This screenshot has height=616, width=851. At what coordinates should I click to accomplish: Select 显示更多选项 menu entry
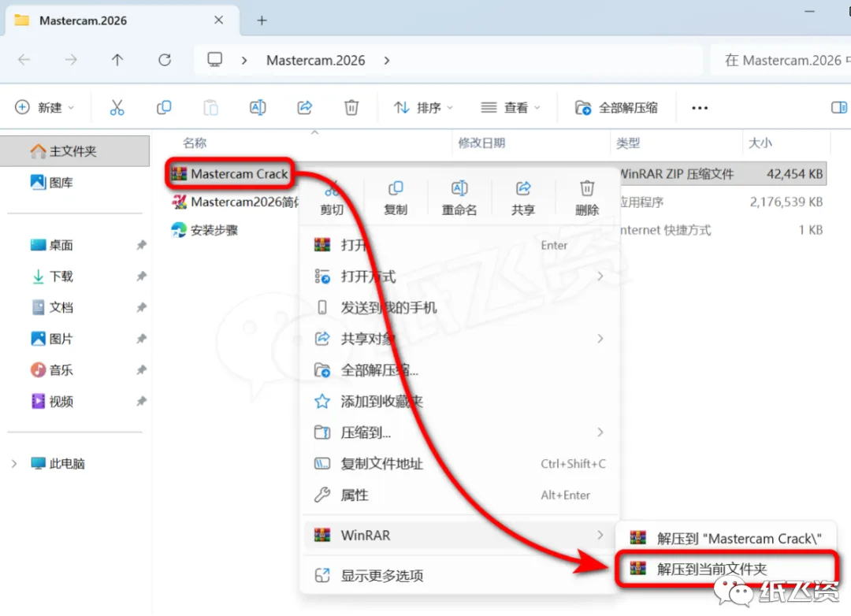pos(460,575)
